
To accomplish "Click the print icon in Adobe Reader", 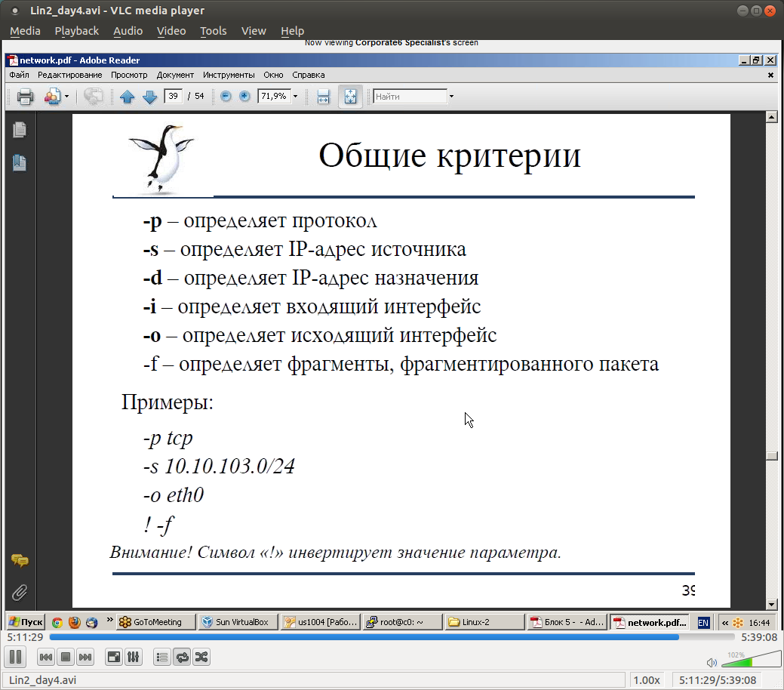I will (x=26, y=97).
